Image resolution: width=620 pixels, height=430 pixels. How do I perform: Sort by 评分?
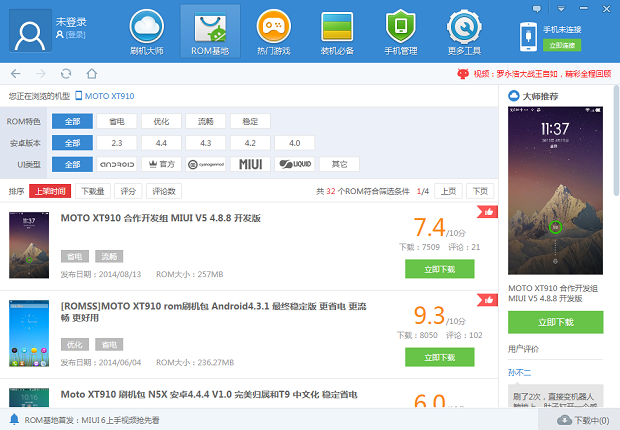click(128, 191)
